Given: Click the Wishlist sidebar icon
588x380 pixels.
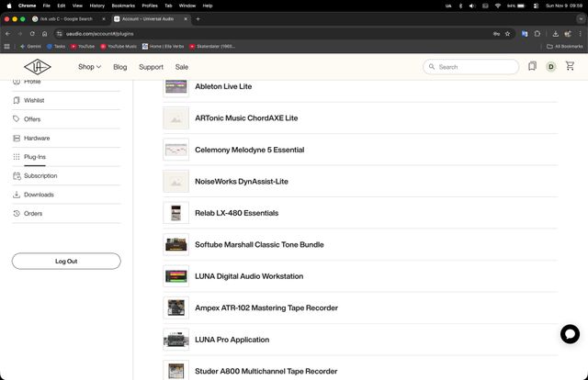Looking at the screenshot, I should (x=16, y=100).
